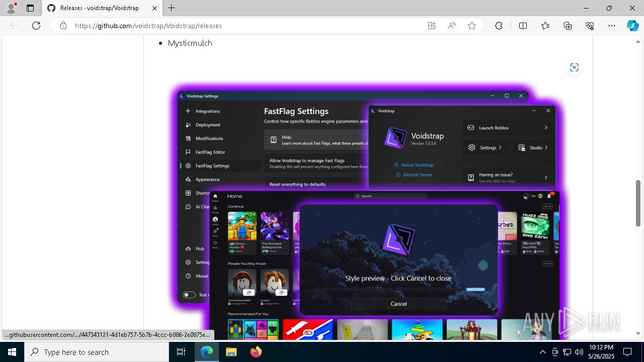View site information via lock icon
Viewport: 644px width, 362px height.
(63, 26)
